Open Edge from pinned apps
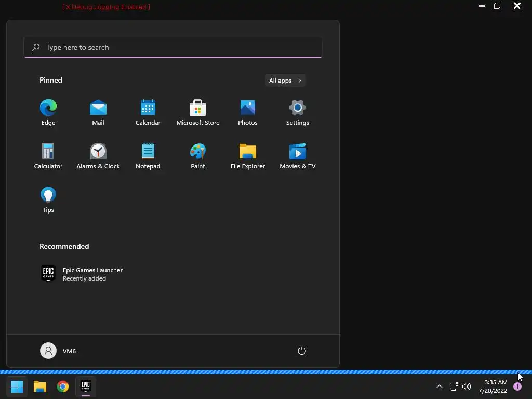This screenshot has height=399, width=532. (48, 112)
